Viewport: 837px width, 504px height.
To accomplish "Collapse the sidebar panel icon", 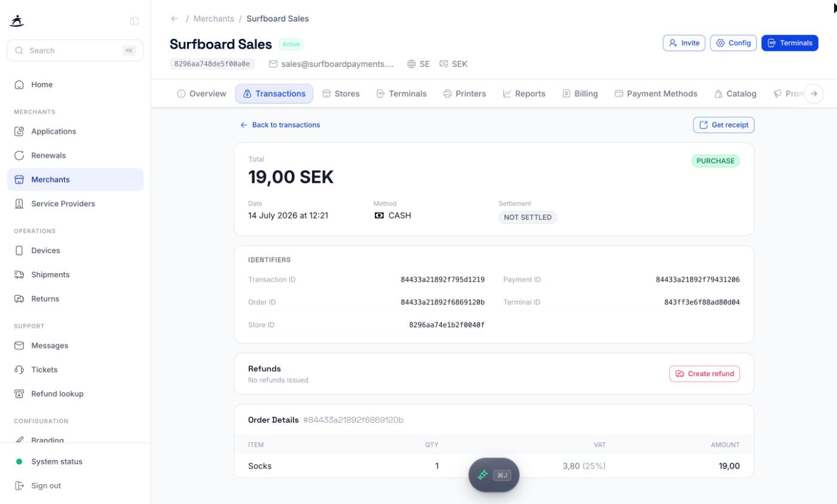I will [x=134, y=21].
